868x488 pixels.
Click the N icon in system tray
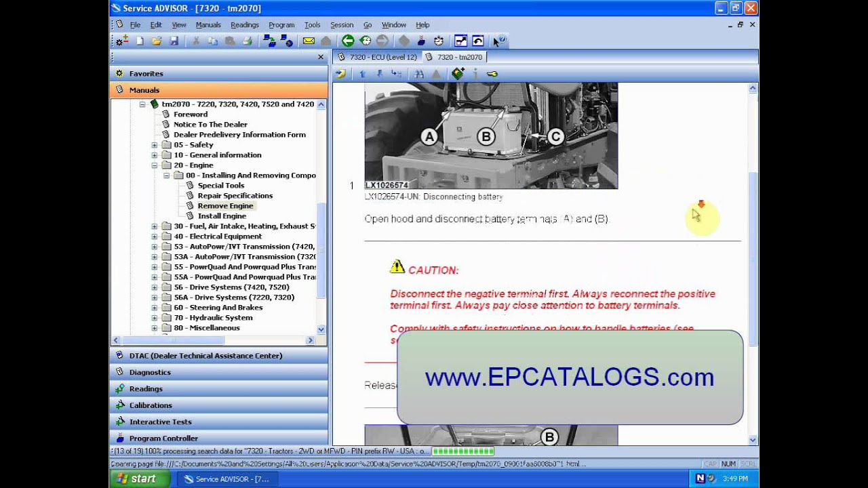tap(701, 479)
